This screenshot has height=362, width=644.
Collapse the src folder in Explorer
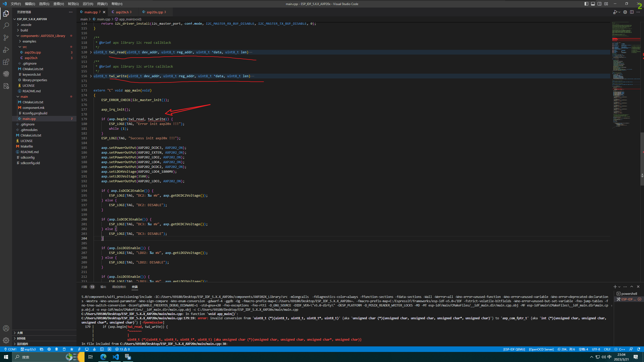[24, 47]
